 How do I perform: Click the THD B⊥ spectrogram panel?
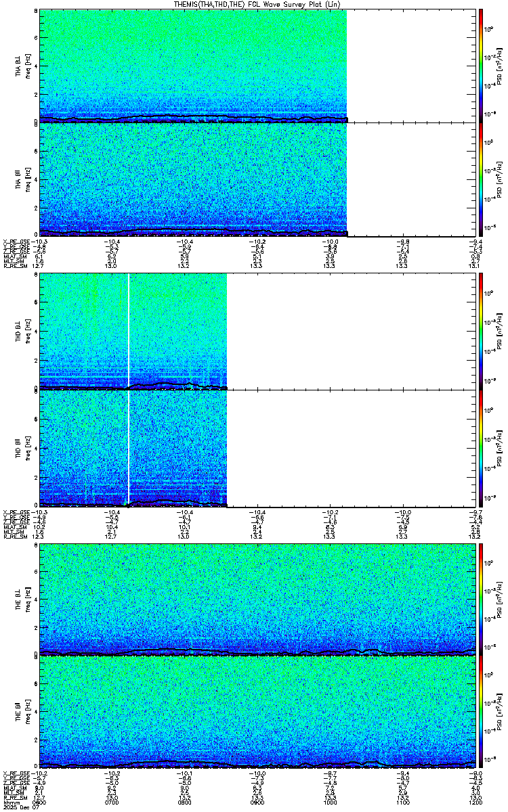coord(256,331)
